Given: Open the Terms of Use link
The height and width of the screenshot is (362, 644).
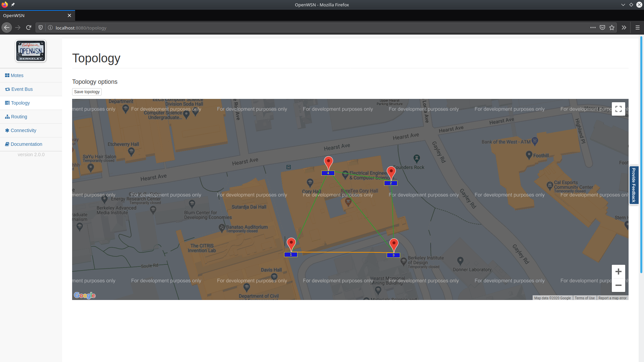Looking at the screenshot, I should (585, 298).
